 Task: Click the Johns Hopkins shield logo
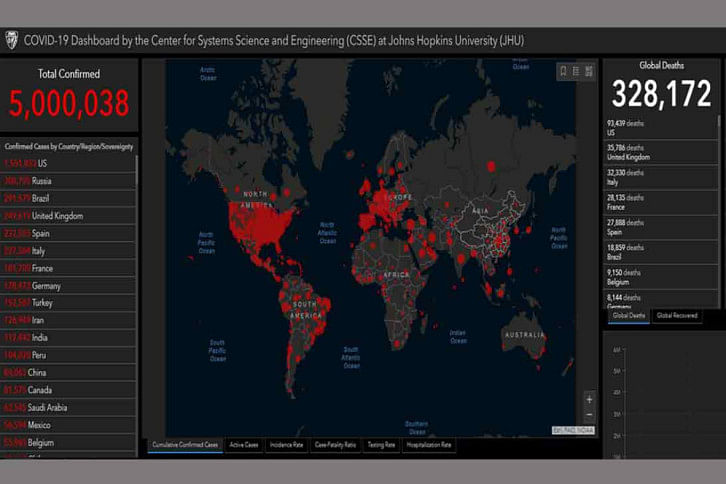click(12, 40)
